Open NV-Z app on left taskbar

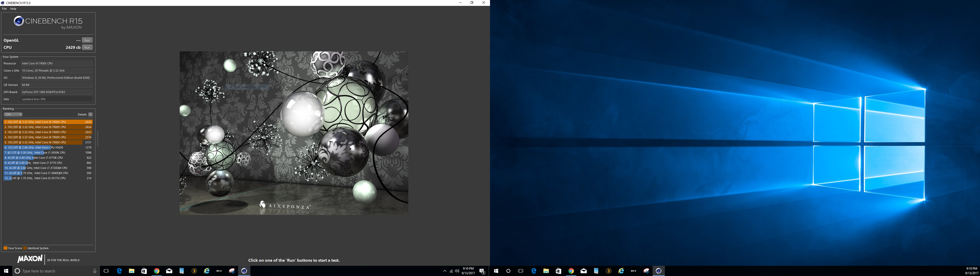tap(219, 271)
